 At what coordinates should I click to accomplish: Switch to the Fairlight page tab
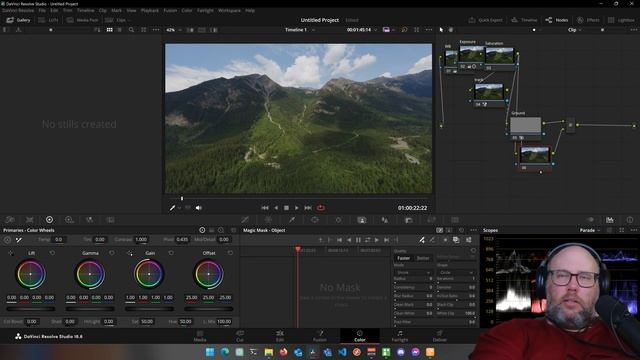coord(400,336)
